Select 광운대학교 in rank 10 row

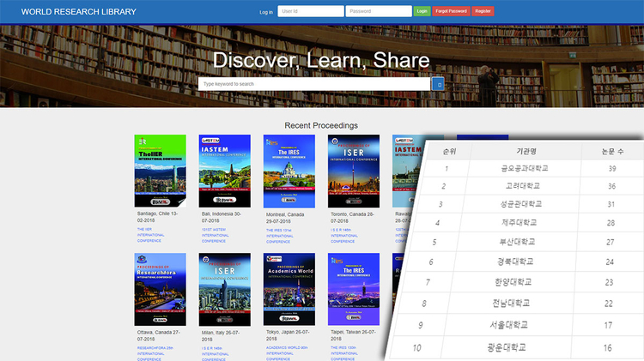pyautogui.click(x=507, y=347)
